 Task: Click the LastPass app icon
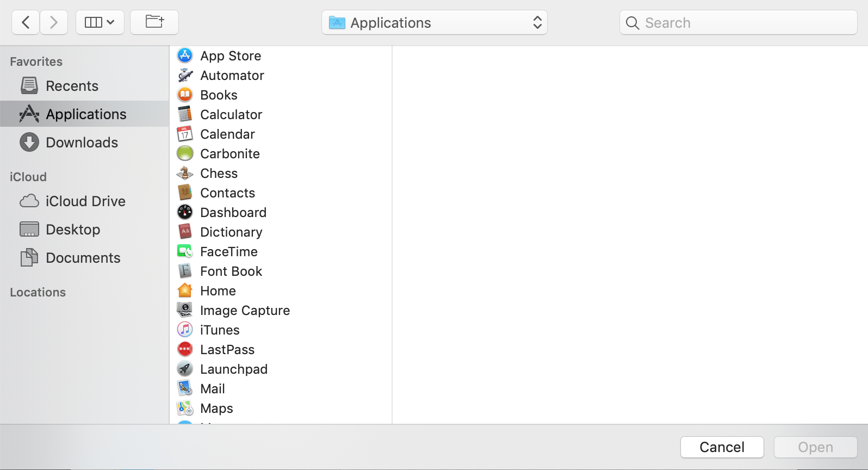coord(185,349)
